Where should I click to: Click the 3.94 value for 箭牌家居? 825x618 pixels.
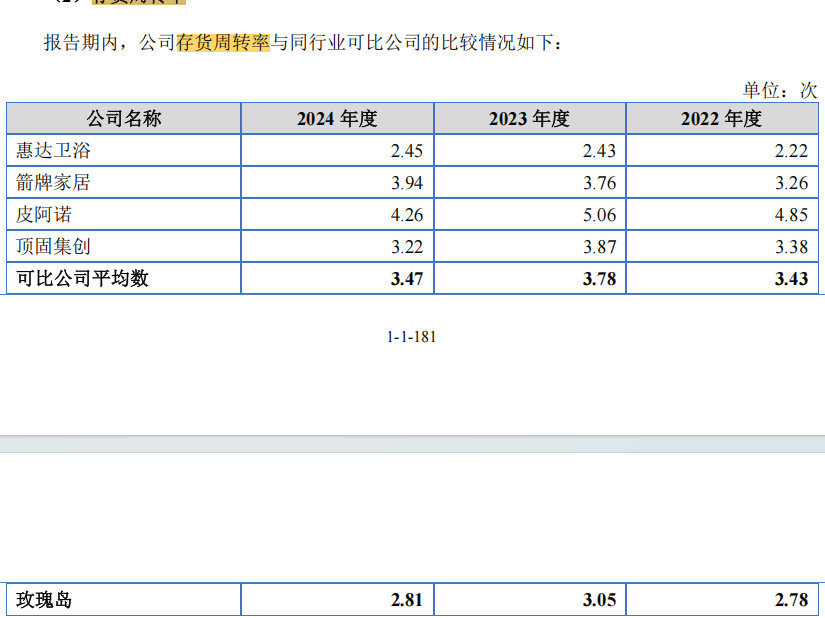click(x=408, y=183)
